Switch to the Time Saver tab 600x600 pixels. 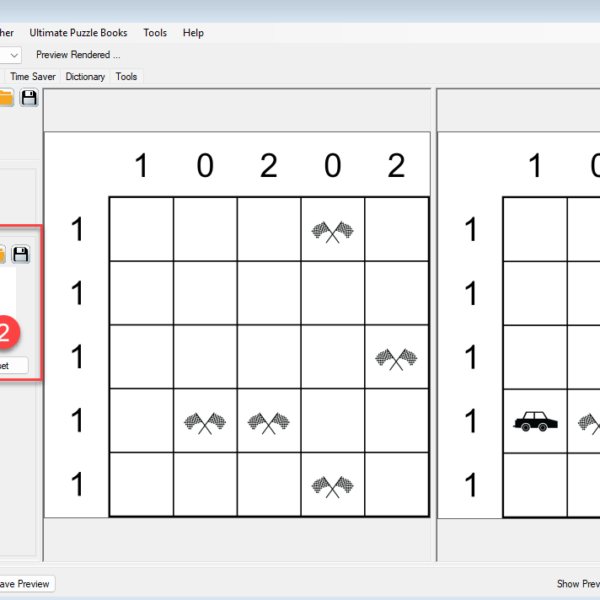34,76
